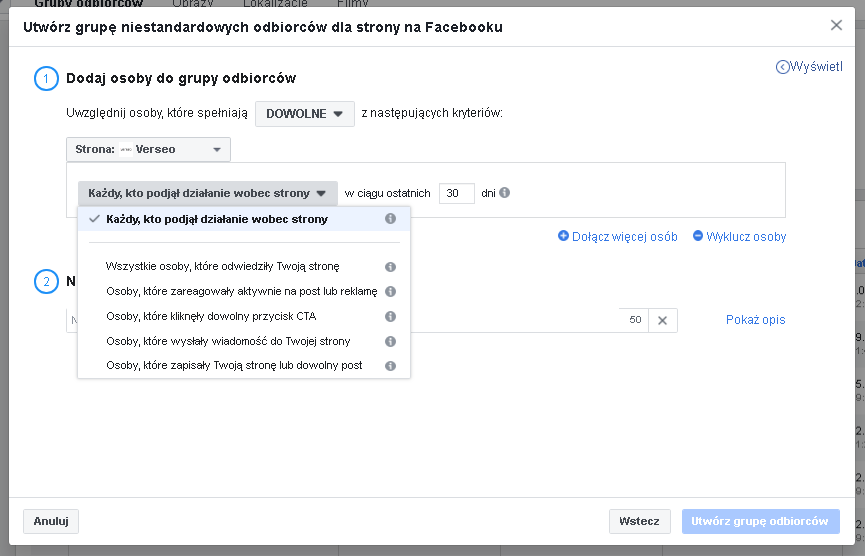Click 'Utwórz grupę odbiorców' button
The image size is (865, 556).
coord(761,522)
